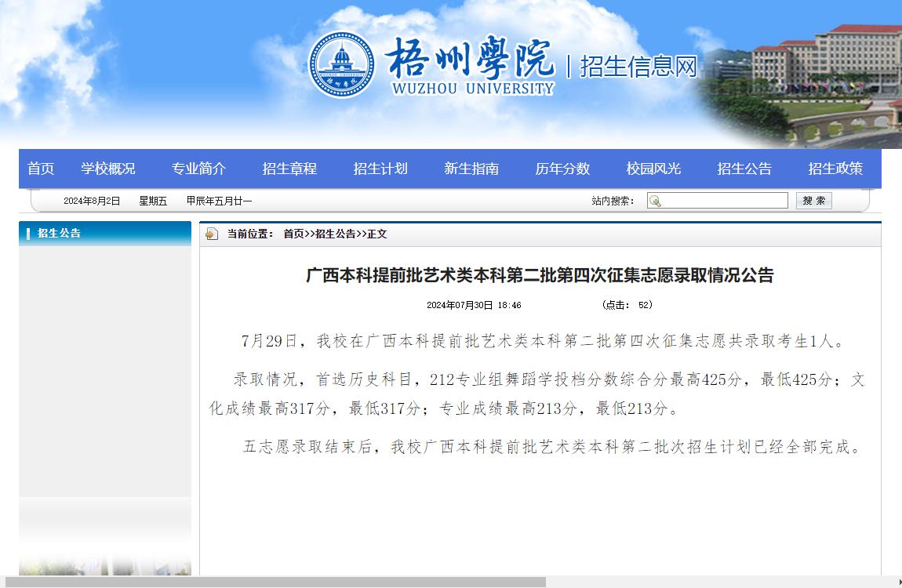
Task: Open the 招生计划 navigation item
Action: pos(380,169)
